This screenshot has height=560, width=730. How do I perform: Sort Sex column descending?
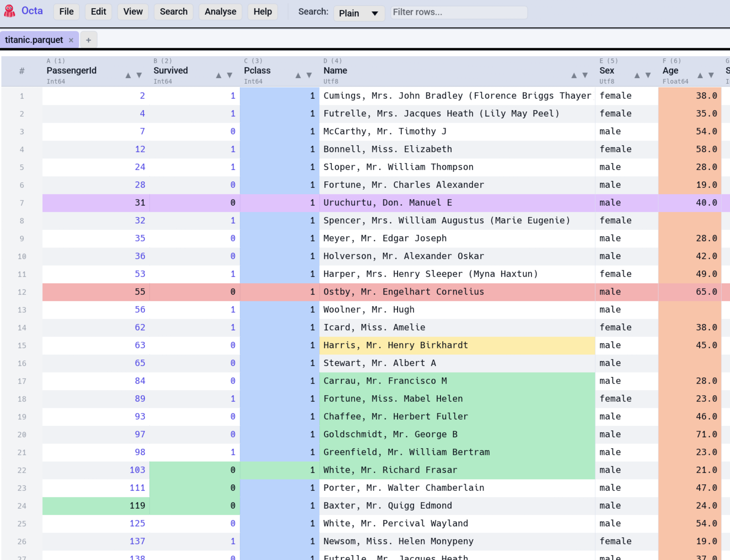tap(648, 75)
